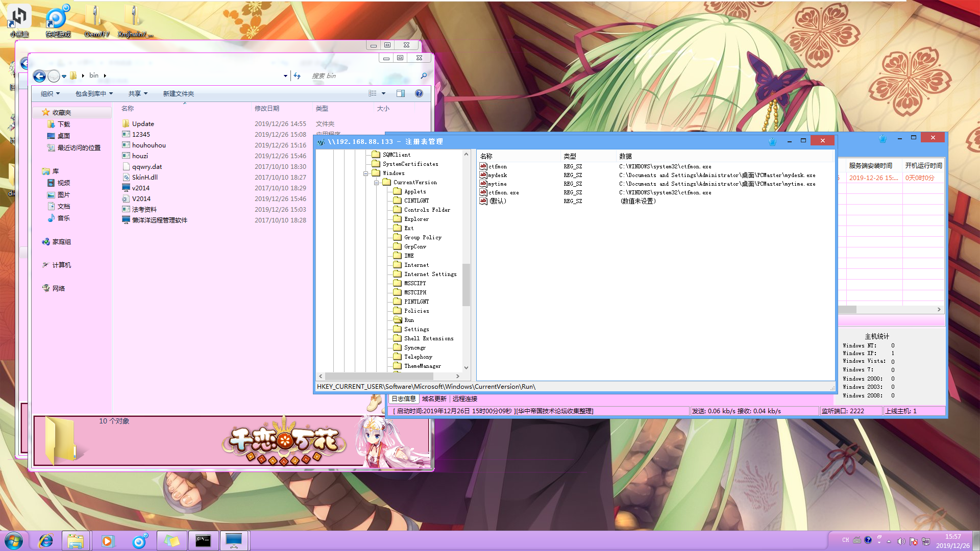Open the view options dropdown arrow
The height and width of the screenshot is (551, 980).
pyautogui.click(x=383, y=93)
